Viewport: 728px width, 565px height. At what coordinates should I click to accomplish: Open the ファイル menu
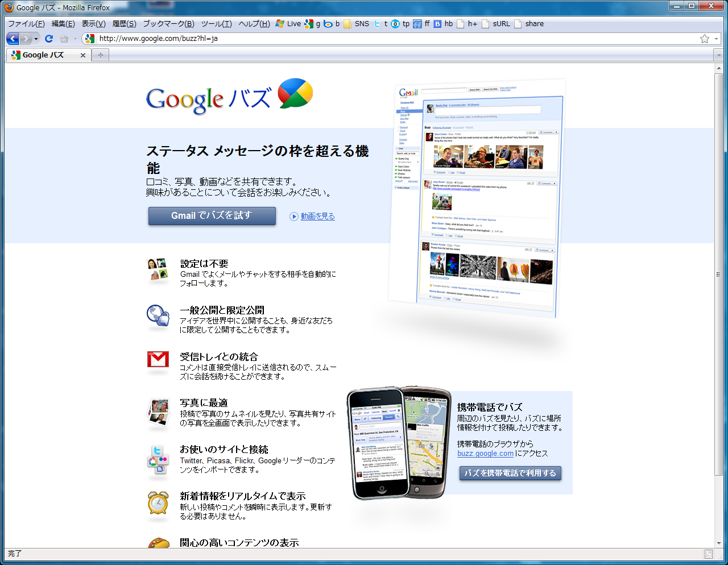pyautogui.click(x=26, y=24)
